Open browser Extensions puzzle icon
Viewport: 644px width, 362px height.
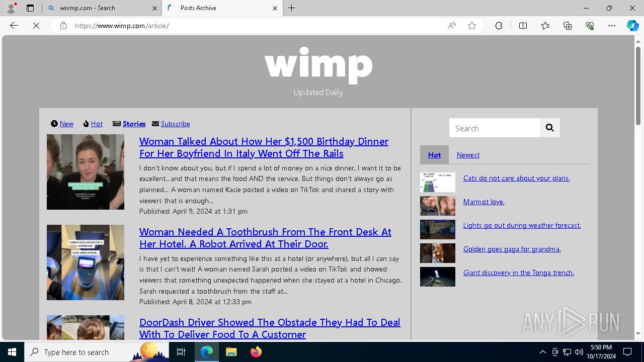pos(499,26)
